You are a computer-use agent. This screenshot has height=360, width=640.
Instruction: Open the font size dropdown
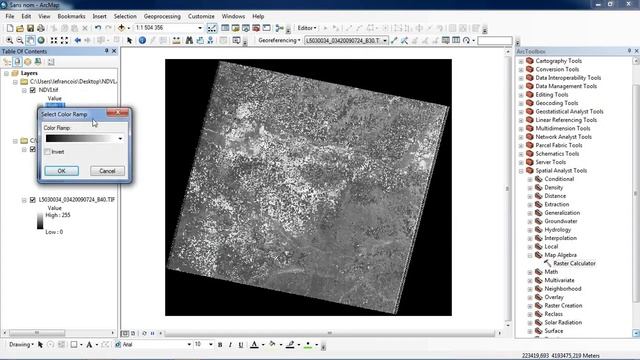[211, 344]
